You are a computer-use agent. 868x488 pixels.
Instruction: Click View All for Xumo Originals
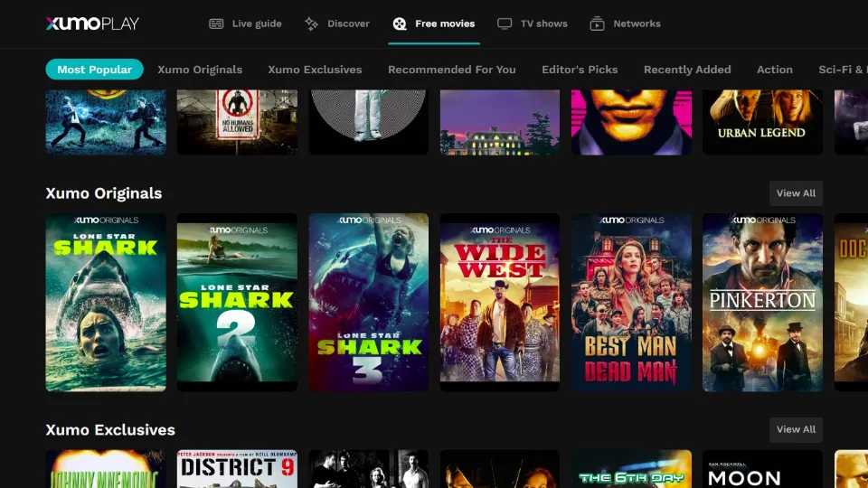[796, 193]
